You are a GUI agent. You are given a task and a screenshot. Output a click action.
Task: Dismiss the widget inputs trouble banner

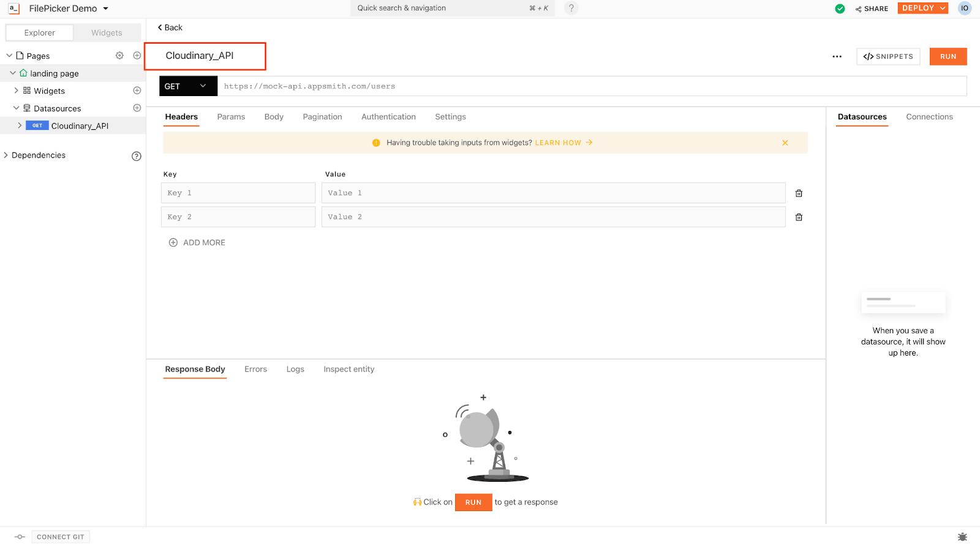[785, 143]
